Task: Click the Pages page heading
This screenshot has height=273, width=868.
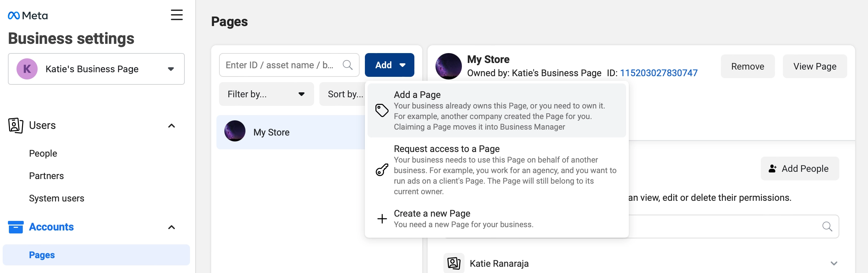Action: point(229,21)
